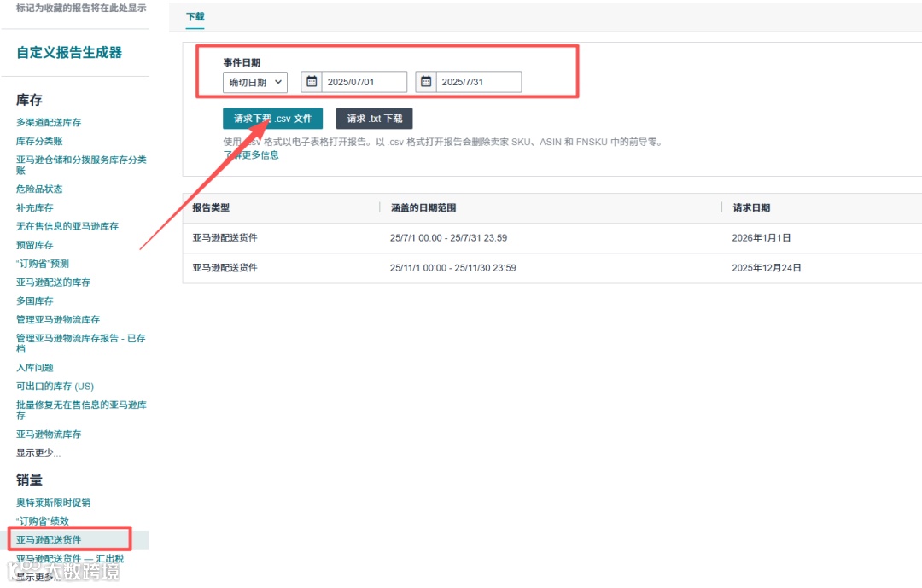Click request date 2026年1月1日
Image resolution: width=922 pixels, height=588 pixels.
click(x=762, y=238)
